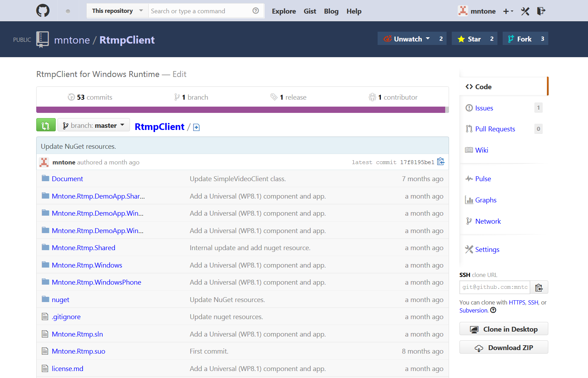Click the compare branches green icon
The height and width of the screenshot is (378, 588).
point(46,125)
